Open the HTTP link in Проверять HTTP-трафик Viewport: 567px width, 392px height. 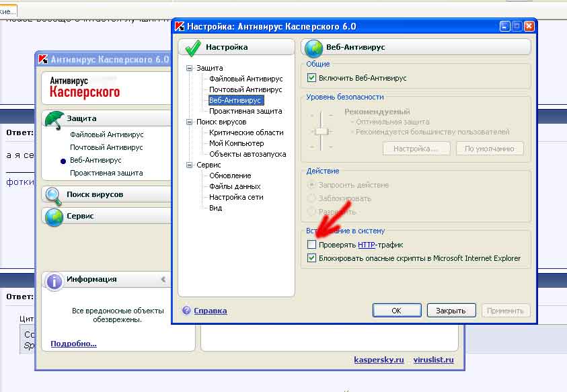click(367, 245)
